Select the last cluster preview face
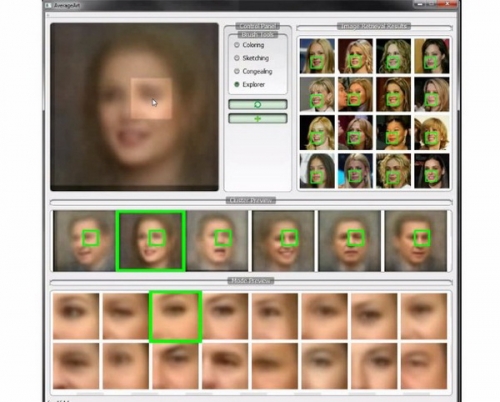Screen dimensions: 500x402 416,241
